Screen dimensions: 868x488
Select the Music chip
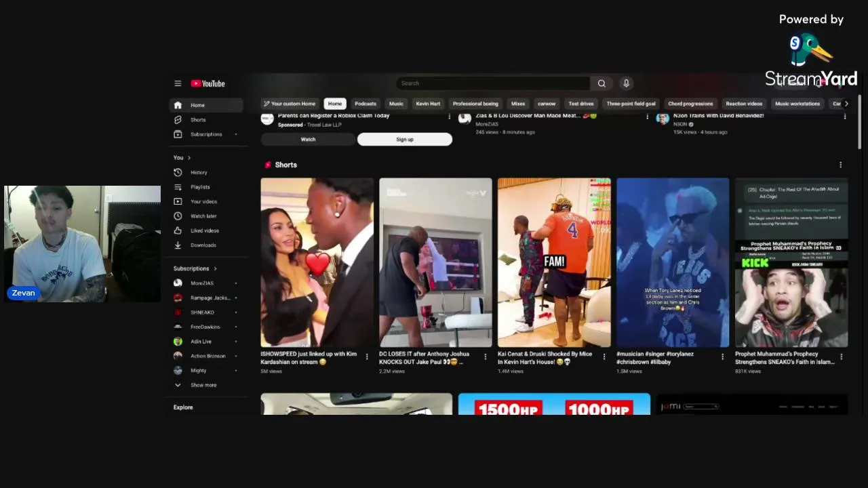point(396,104)
